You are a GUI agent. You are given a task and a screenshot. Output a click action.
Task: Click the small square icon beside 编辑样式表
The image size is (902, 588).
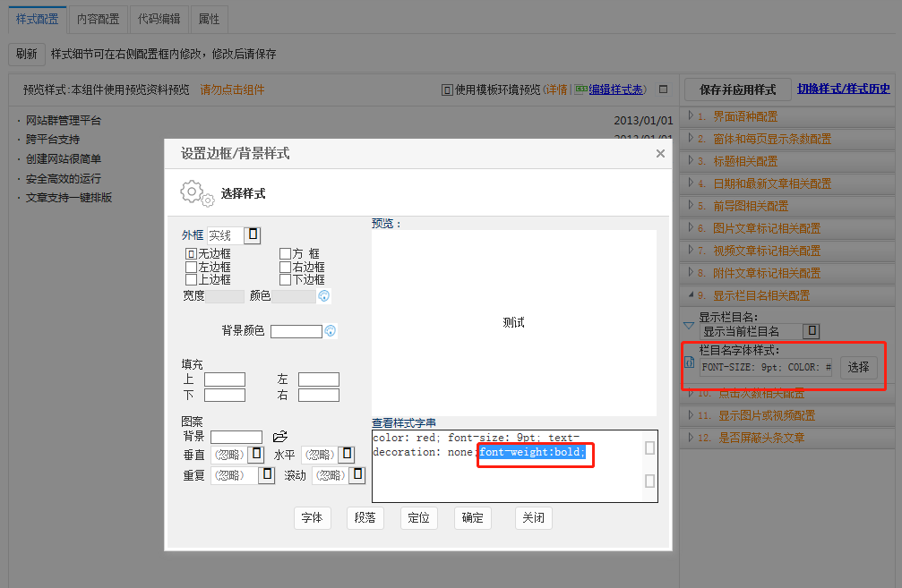click(x=663, y=89)
